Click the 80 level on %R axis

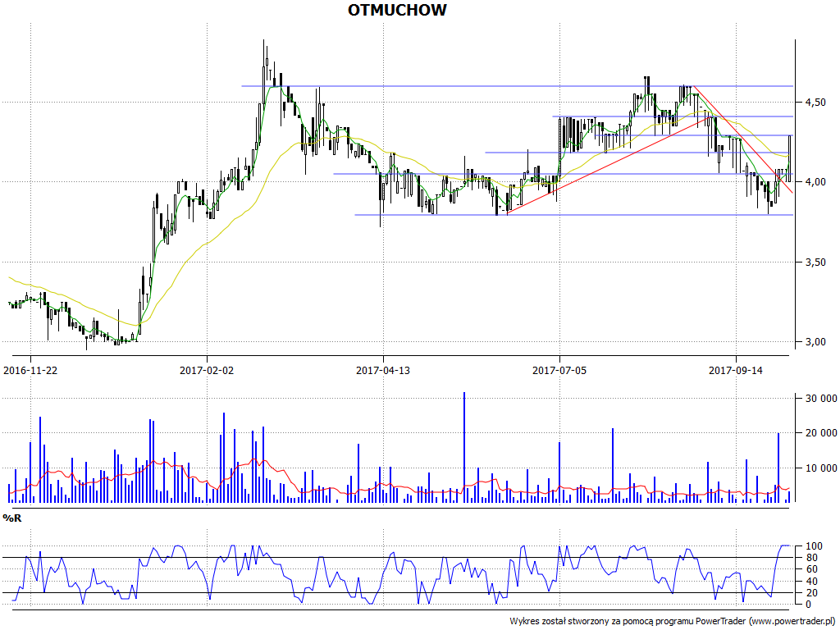click(810, 558)
